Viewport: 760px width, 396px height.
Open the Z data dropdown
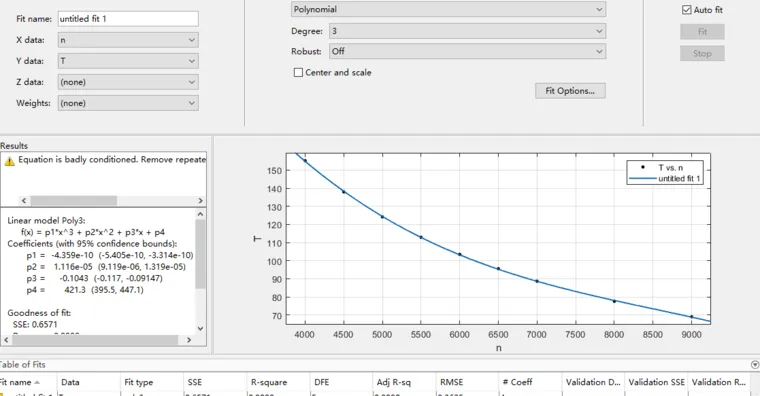click(128, 82)
